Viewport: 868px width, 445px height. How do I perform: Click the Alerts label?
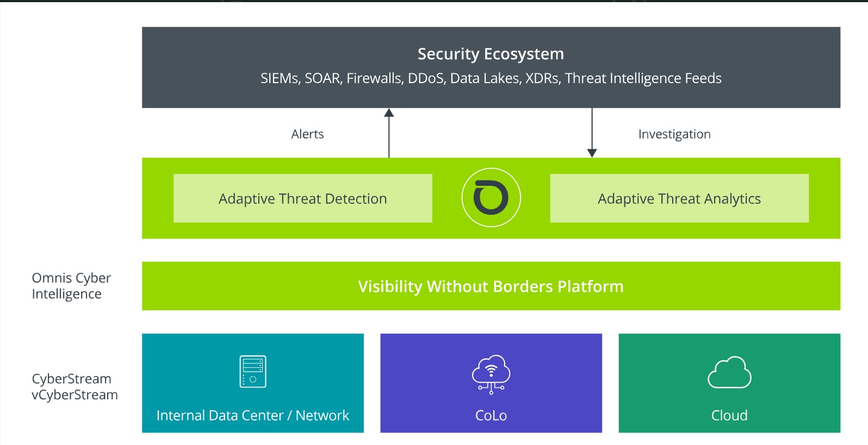[x=307, y=134]
